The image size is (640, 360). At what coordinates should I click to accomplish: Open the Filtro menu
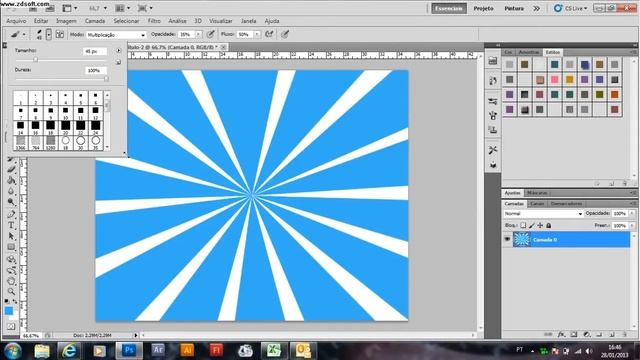pyautogui.click(x=154, y=21)
